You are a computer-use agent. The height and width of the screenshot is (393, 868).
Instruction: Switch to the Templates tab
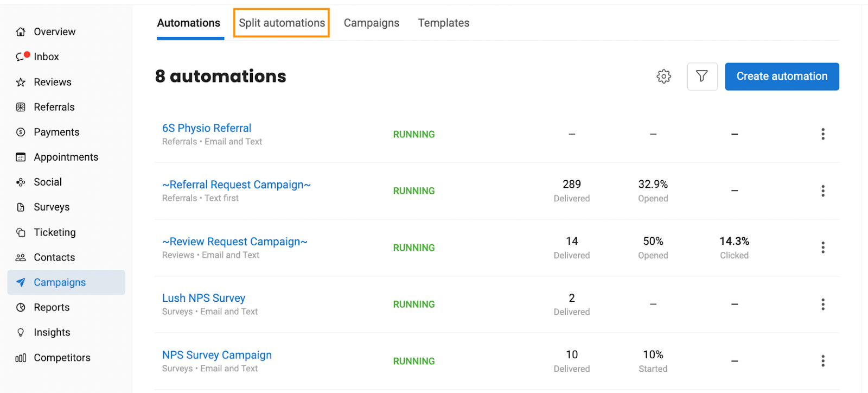click(443, 23)
